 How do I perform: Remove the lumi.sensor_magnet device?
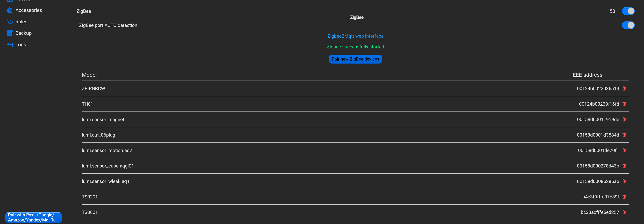pos(624,120)
